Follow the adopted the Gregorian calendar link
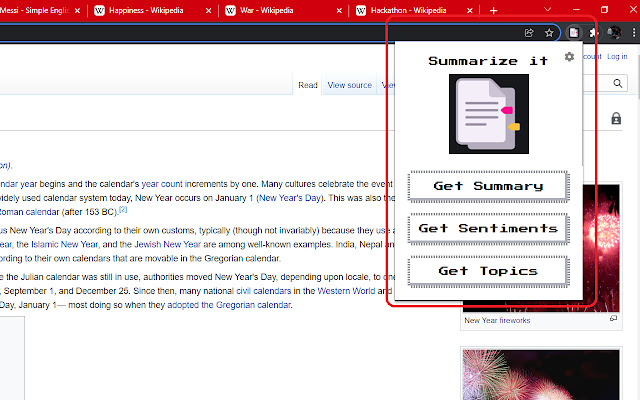The height and width of the screenshot is (400, 640). pyautogui.click(x=229, y=305)
